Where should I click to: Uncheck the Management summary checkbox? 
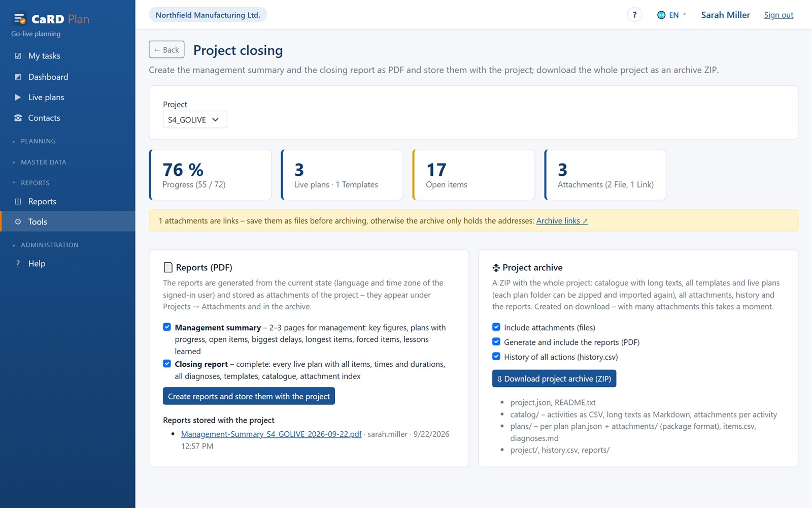(167, 327)
